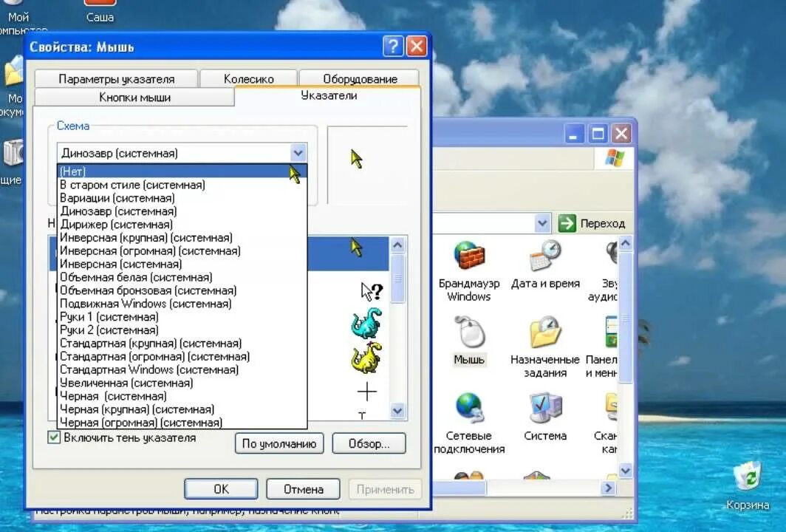The width and height of the screenshot is (786, 532).
Task: Choose В старом стиле (системная) scheme
Action: click(x=182, y=185)
